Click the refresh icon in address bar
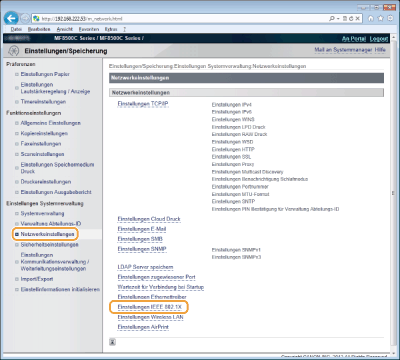 pos(351,19)
